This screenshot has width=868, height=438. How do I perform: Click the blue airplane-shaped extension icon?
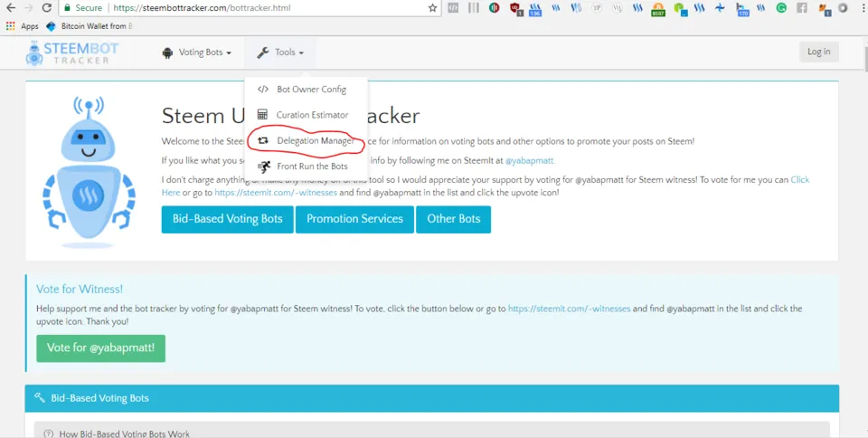coord(720,8)
